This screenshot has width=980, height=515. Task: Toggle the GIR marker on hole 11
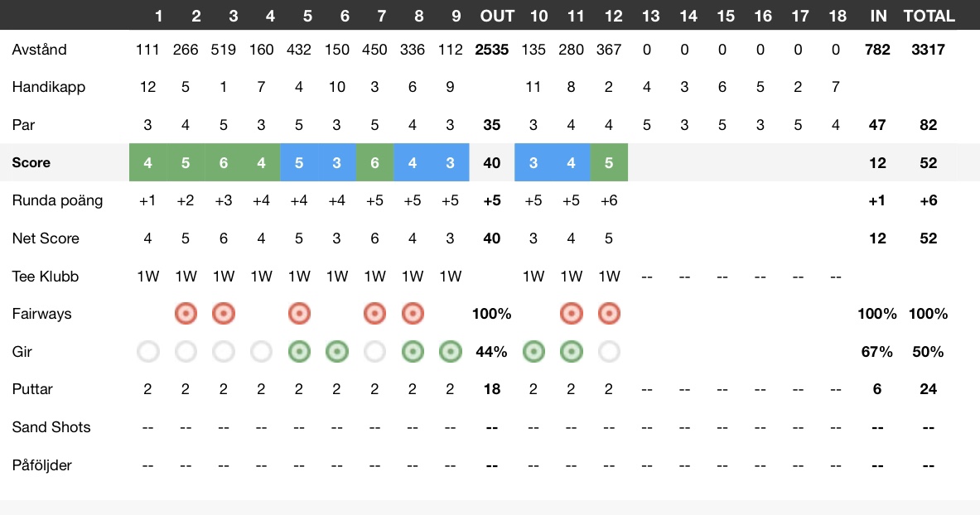(572, 352)
